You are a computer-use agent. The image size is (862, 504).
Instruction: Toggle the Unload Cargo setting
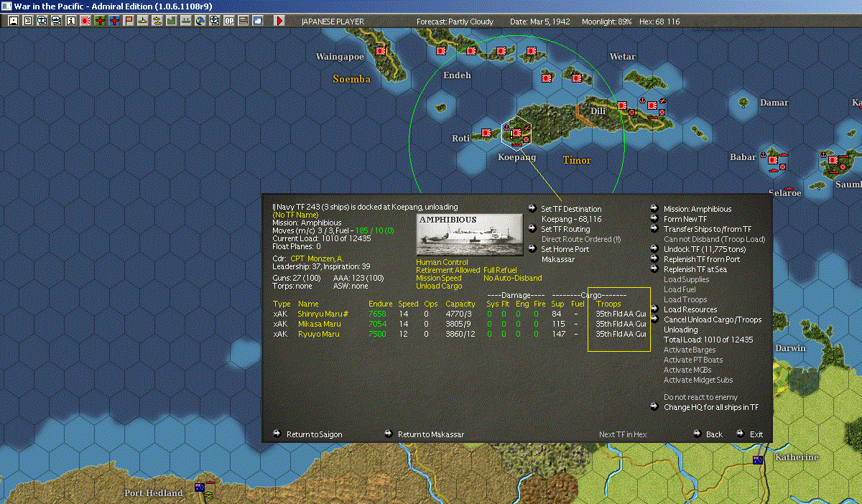tap(437, 286)
